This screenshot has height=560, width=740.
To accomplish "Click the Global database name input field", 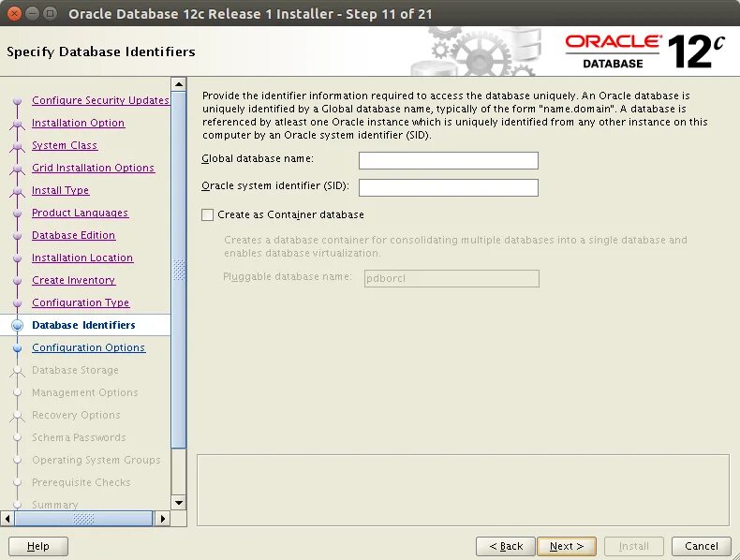I will tap(449, 160).
